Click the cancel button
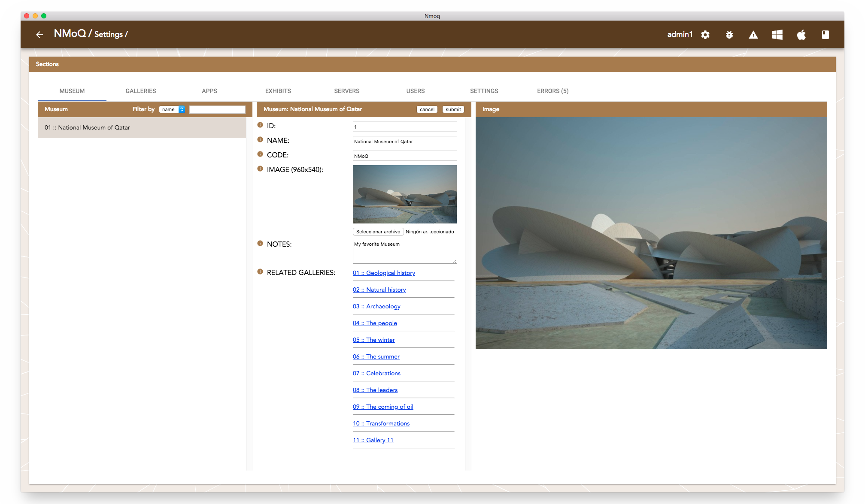The width and height of the screenshot is (865, 504). 427,109
